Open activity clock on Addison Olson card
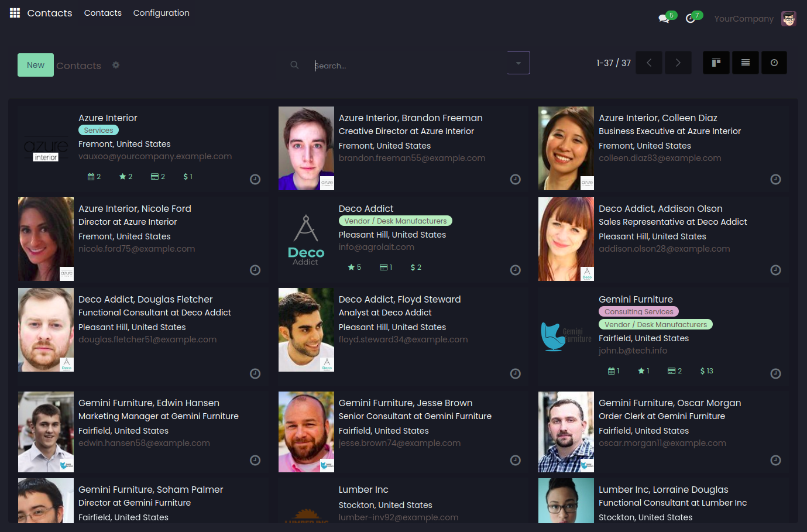 click(x=775, y=270)
